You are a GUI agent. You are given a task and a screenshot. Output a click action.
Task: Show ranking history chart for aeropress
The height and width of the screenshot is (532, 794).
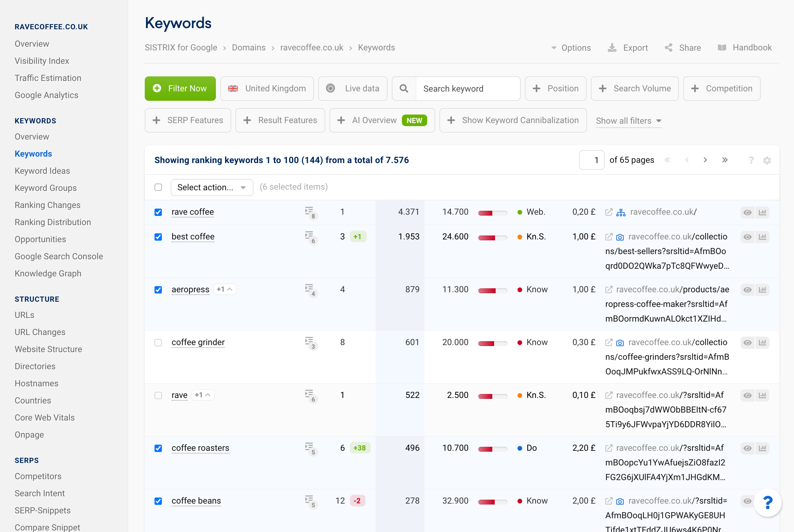[x=763, y=290]
